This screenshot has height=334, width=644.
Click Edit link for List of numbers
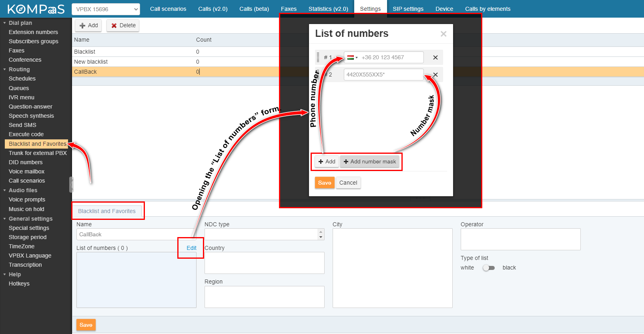click(x=191, y=248)
